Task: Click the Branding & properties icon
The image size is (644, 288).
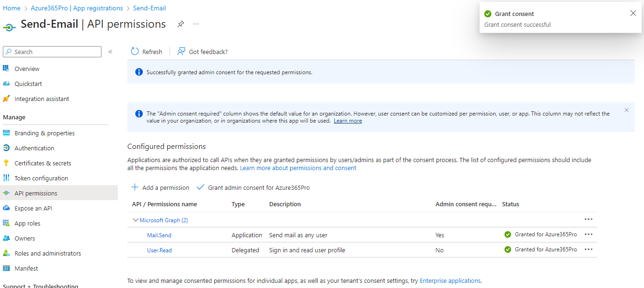Action: (6, 133)
